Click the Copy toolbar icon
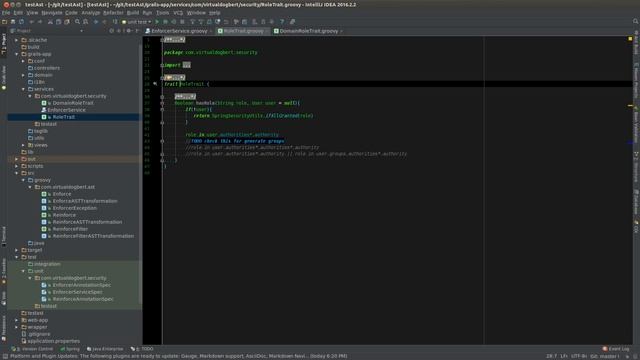Image resolution: width=640 pixels, height=360 pixels. point(58,22)
